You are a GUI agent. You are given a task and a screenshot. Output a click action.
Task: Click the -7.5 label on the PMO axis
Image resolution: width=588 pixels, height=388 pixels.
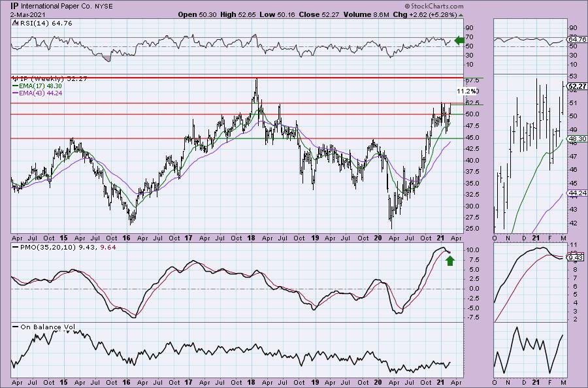pyautogui.click(x=472, y=317)
